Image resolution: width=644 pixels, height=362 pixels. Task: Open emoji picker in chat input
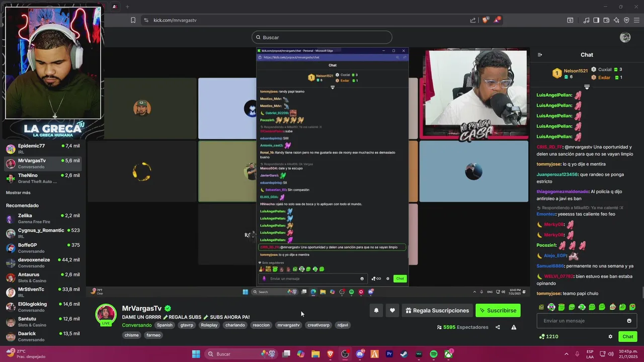(629, 321)
